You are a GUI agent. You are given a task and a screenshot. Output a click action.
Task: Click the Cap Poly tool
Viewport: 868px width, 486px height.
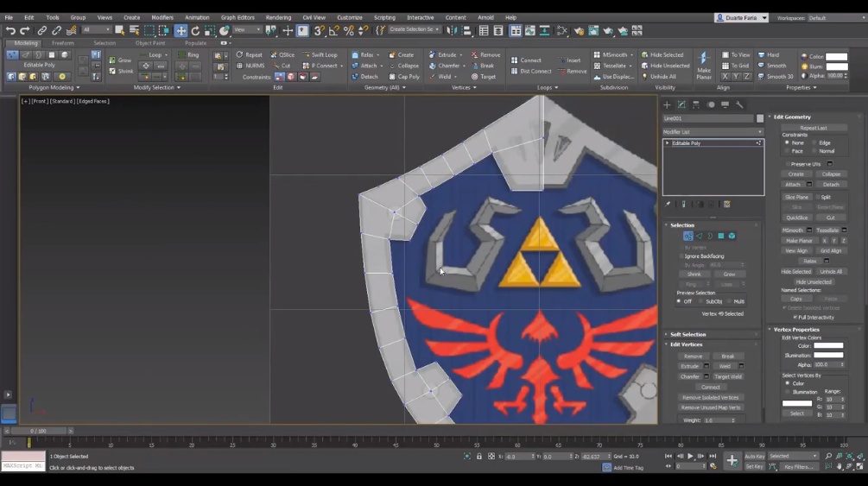tap(405, 76)
